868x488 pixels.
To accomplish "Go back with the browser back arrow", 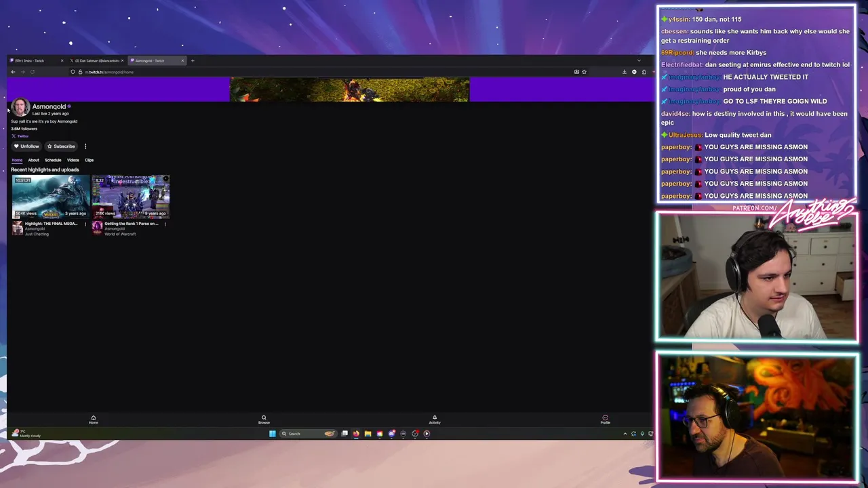I will pos(13,72).
